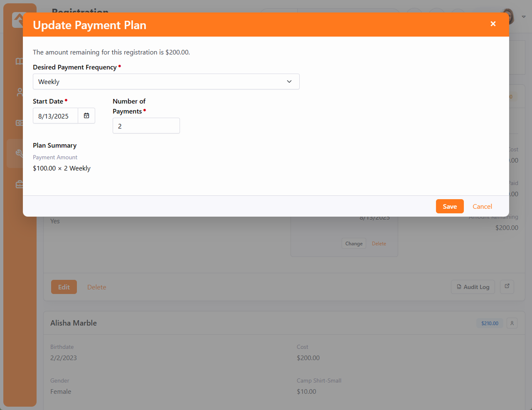Click the book icon in sidebar

(x=19, y=62)
